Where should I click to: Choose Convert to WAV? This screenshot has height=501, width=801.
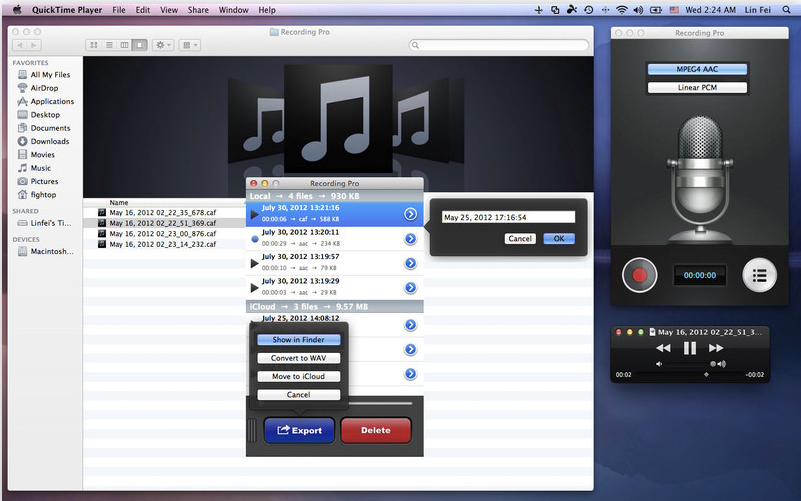tap(298, 358)
